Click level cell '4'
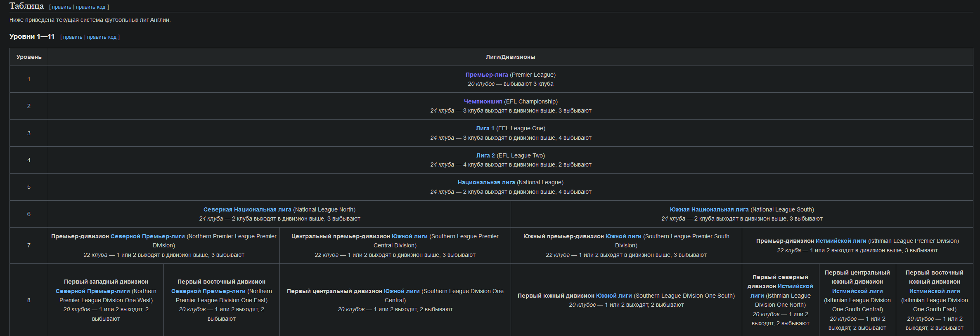Viewport: 980px width, 336px height. (29, 160)
